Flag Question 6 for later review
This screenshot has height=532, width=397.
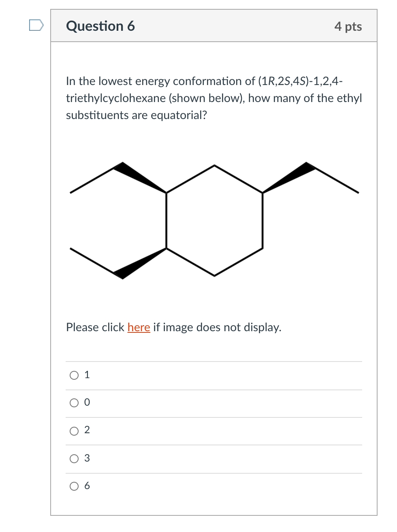pos(36,26)
